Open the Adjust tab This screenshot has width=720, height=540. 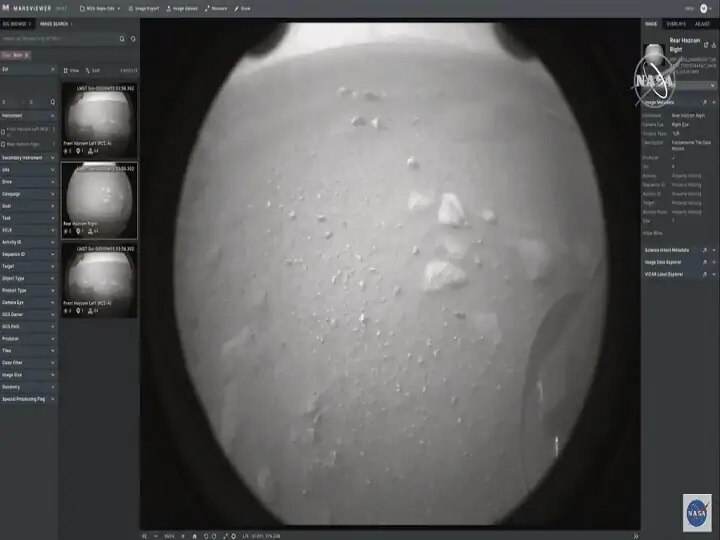pyautogui.click(x=703, y=23)
